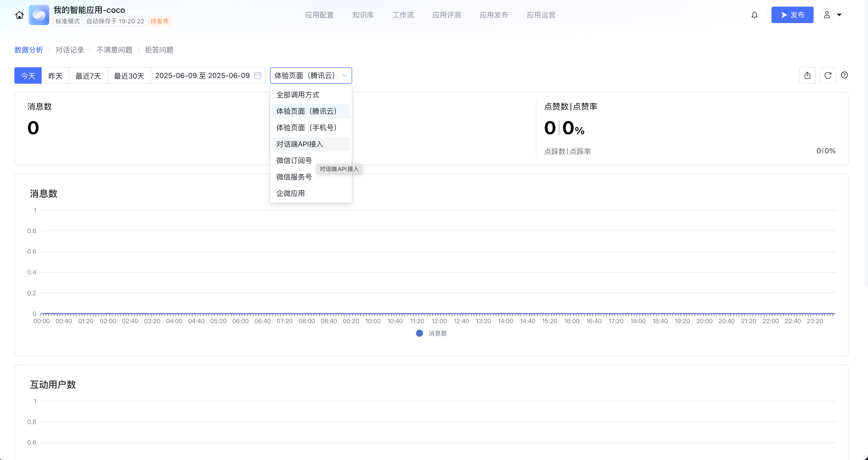
Task: Switch the range to 最近7天
Action: click(x=88, y=76)
